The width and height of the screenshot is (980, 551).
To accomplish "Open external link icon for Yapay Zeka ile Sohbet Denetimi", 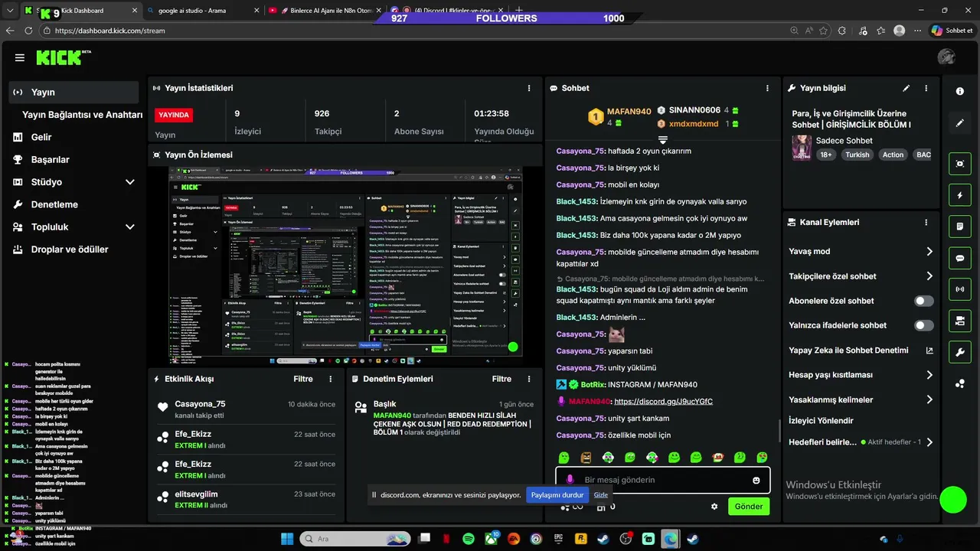I will point(929,350).
